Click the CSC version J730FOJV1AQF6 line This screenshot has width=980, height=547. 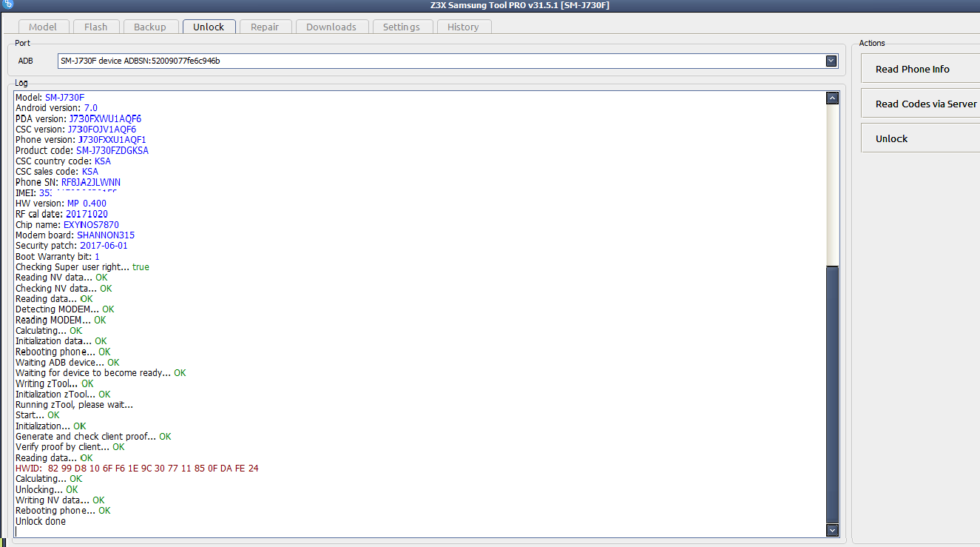(x=75, y=129)
